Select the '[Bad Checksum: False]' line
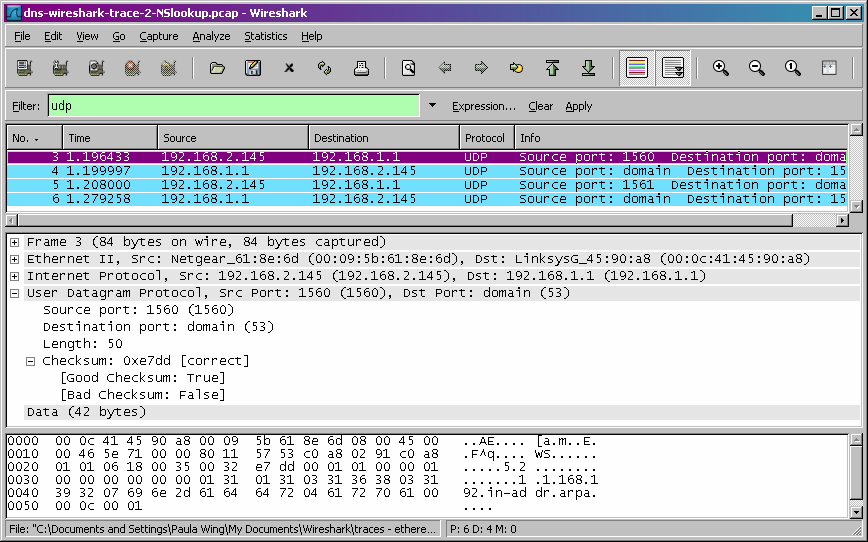 tap(143, 395)
